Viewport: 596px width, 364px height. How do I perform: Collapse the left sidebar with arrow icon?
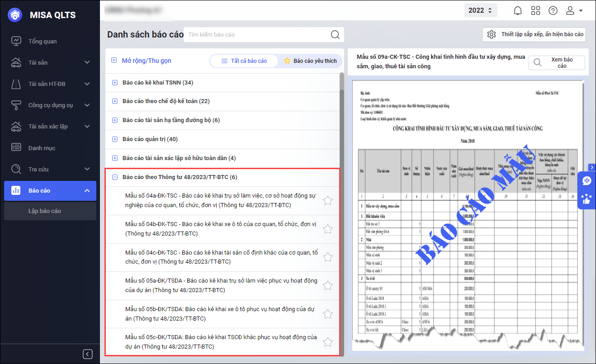point(88,354)
